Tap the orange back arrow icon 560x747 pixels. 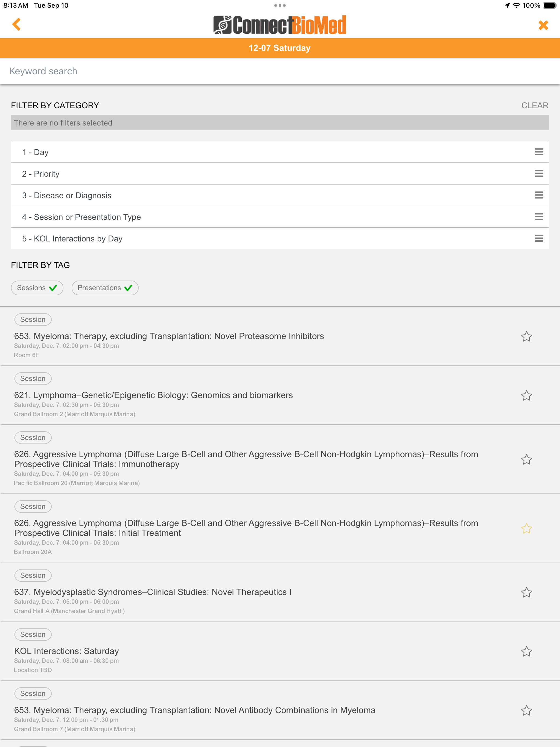[16, 24]
